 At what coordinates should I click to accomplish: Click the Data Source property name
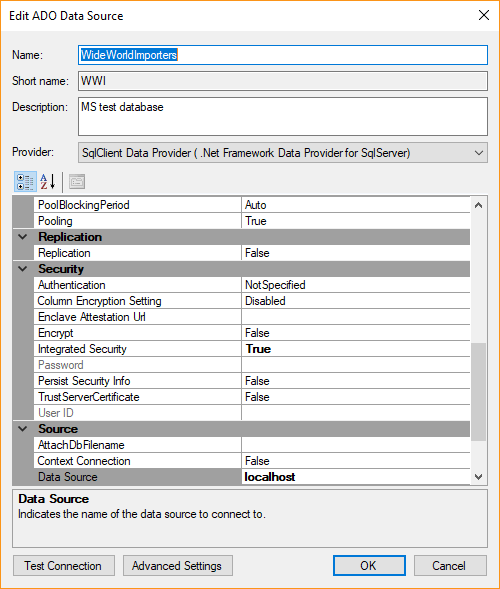pyautogui.click(x=137, y=477)
